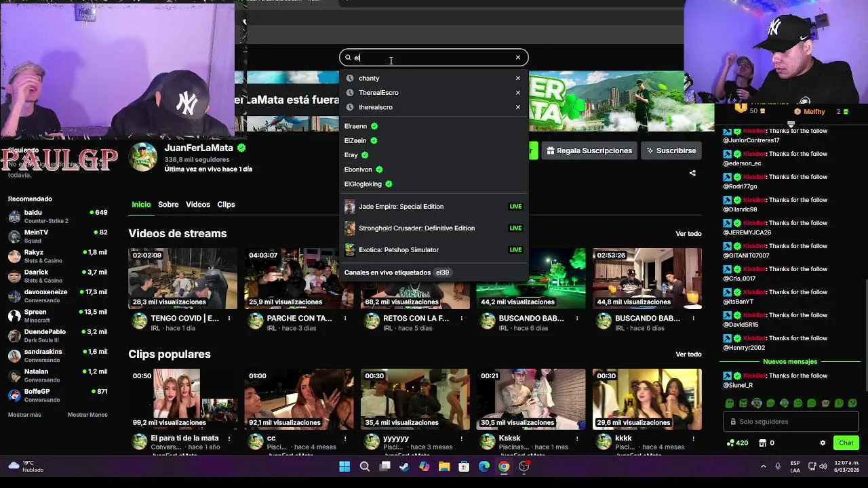Switch to the Videos tab
The image size is (868, 488).
point(198,204)
